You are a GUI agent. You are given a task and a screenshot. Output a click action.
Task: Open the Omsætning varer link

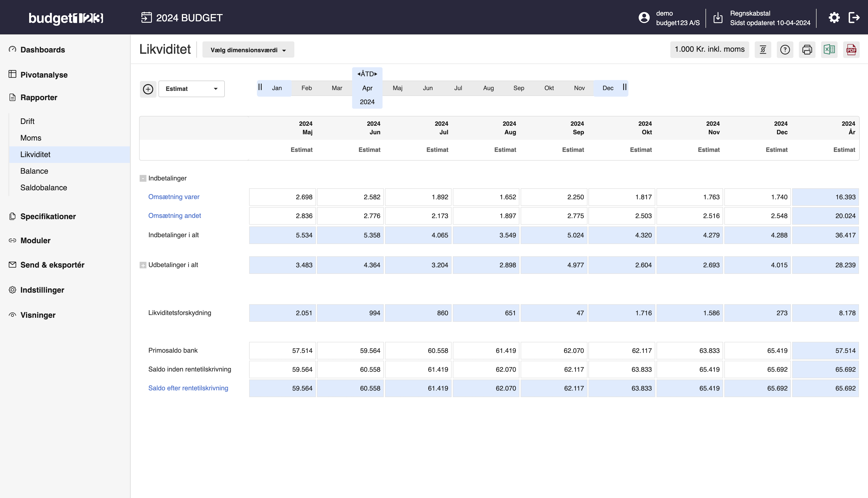click(174, 197)
